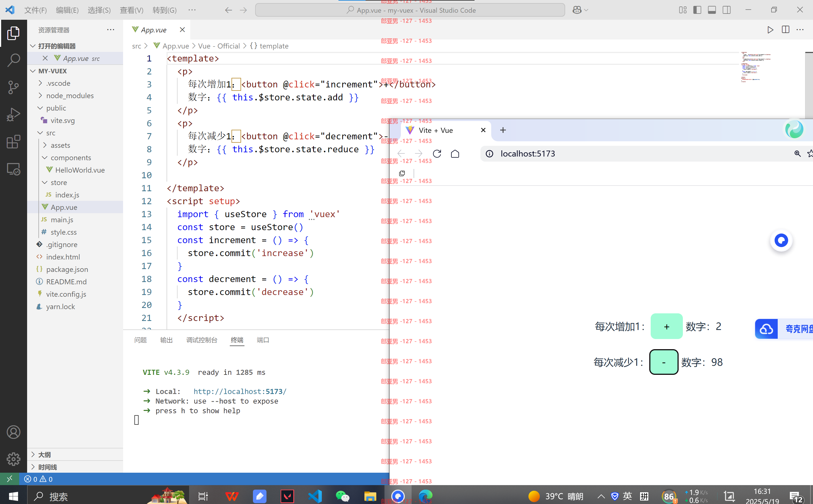This screenshot has height=504, width=813.
Task: Switch to the Problems panel tab
Action: coord(141,340)
